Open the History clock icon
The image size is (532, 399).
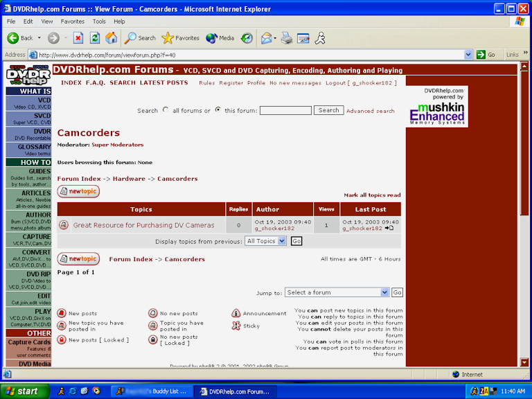pos(247,38)
